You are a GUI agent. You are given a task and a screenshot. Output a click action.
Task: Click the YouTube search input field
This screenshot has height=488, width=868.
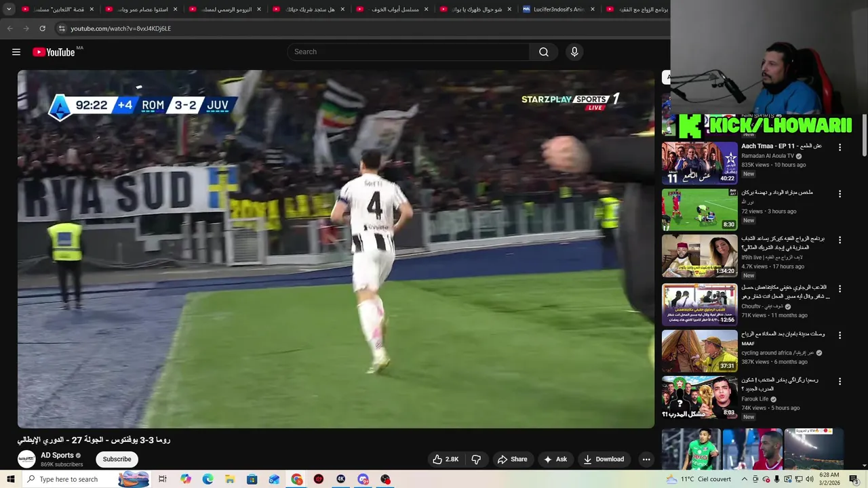coord(409,52)
